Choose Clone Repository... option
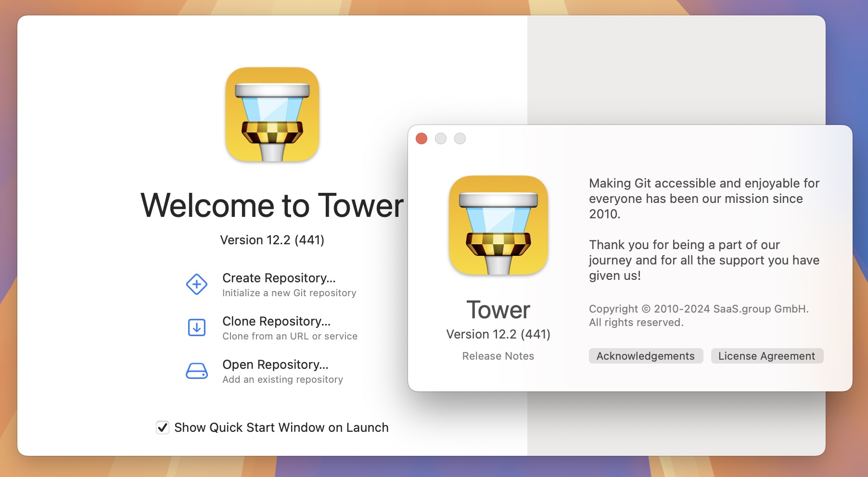 point(277,321)
